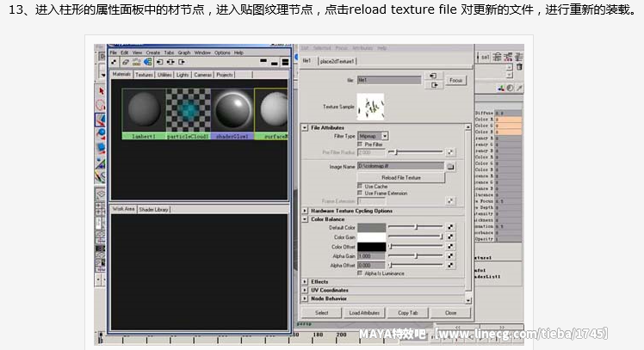Select the lambert1 material swatch
The height and width of the screenshot is (350, 644).
point(144,114)
